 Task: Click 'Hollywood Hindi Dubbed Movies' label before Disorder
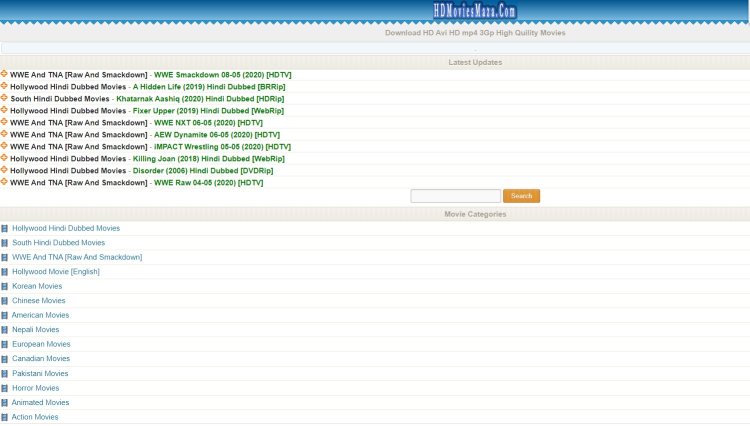click(x=68, y=171)
